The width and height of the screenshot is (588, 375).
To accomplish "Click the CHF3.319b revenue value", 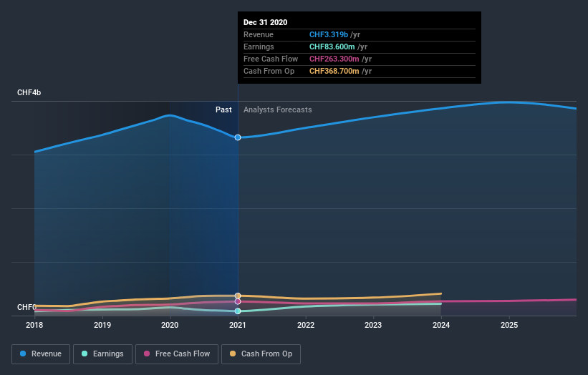I will (329, 34).
